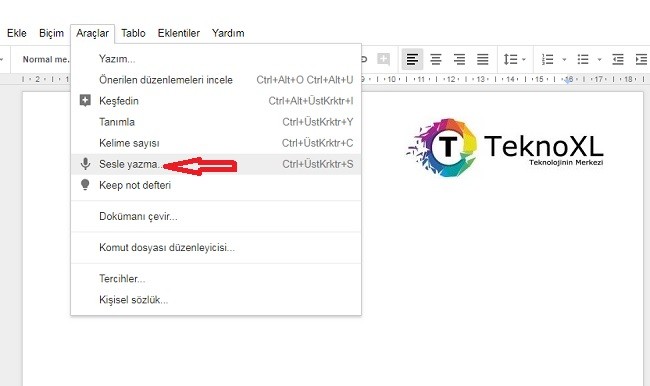
Task: Open Kişisel sözlük... dictionary
Action: pos(216,300)
